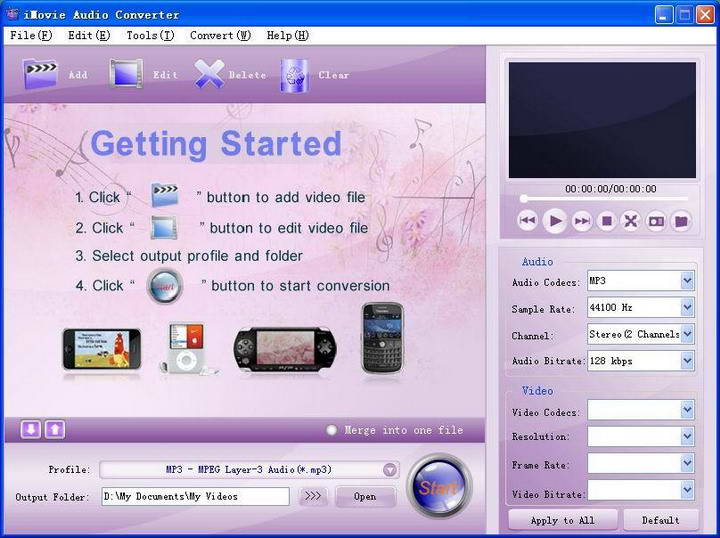Open the Audio Bitrate dropdown
Image resolution: width=720 pixels, height=538 pixels.
(x=687, y=361)
